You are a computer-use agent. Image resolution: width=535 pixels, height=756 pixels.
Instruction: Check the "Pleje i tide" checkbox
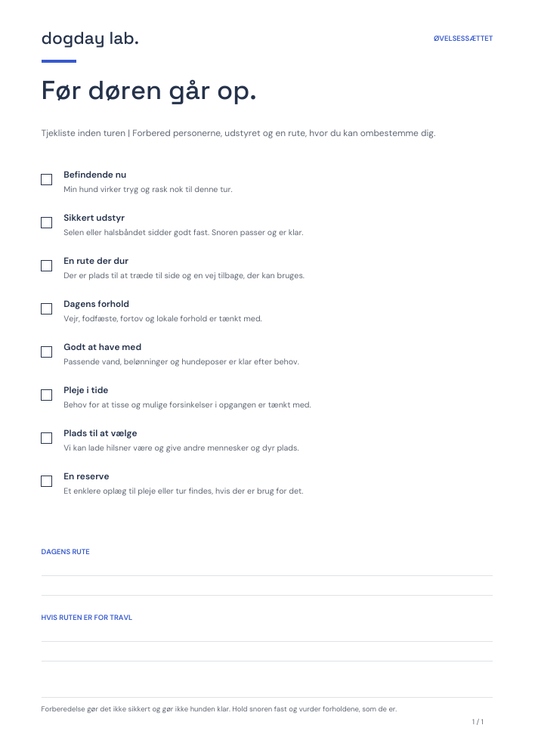[46, 395]
